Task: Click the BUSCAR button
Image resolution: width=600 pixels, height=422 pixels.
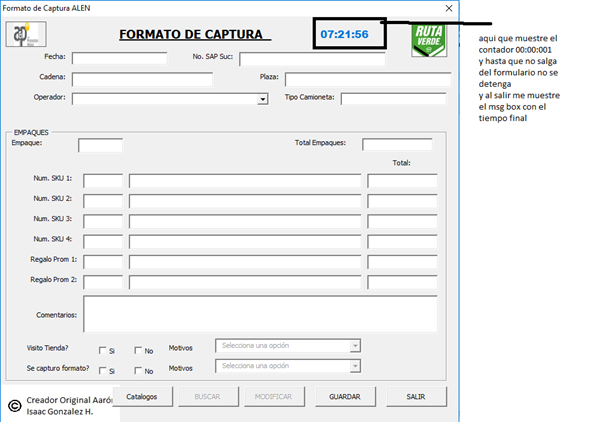Action: (x=207, y=397)
